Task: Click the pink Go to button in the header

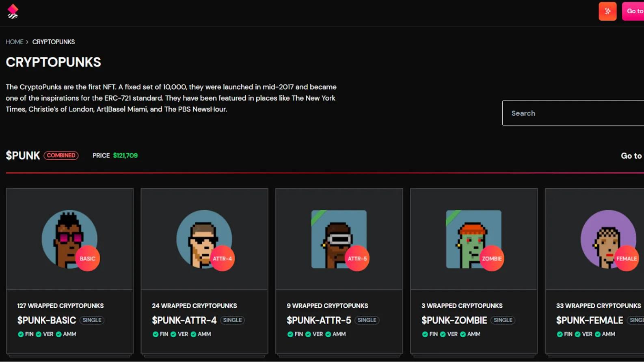Action: [x=633, y=11]
